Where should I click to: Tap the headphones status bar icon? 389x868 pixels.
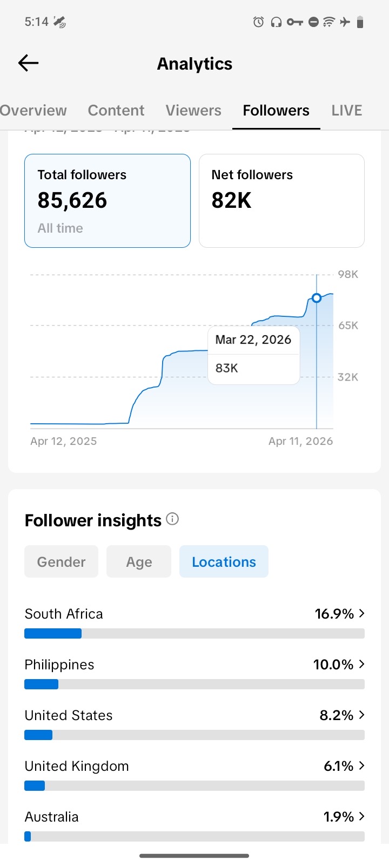click(x=276, y=22)
